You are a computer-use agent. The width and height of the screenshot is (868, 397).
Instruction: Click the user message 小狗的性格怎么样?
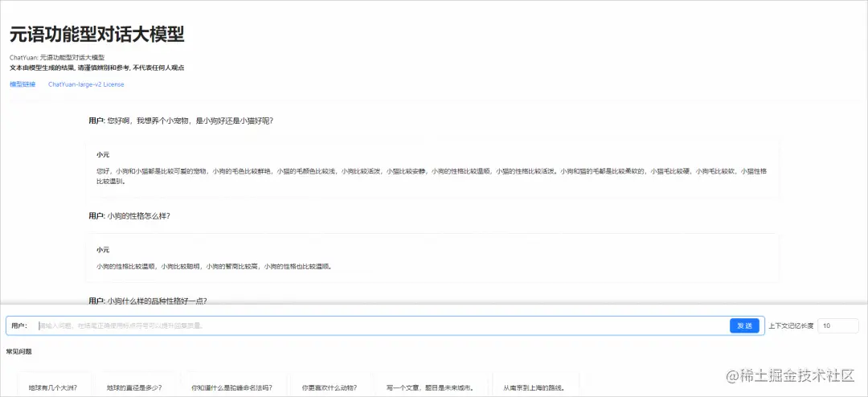click(x=129, y=215)
